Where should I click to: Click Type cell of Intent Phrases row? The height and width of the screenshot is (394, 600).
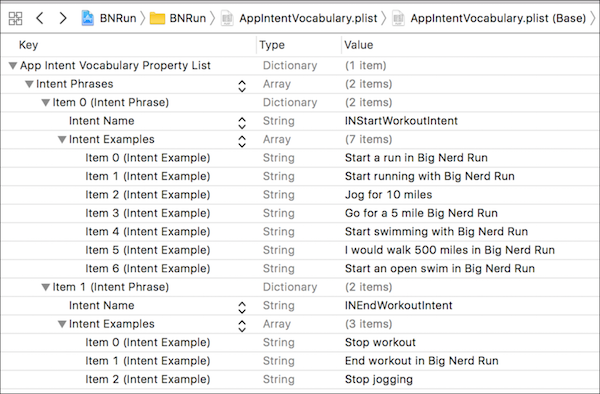click(x=277, y=84)
